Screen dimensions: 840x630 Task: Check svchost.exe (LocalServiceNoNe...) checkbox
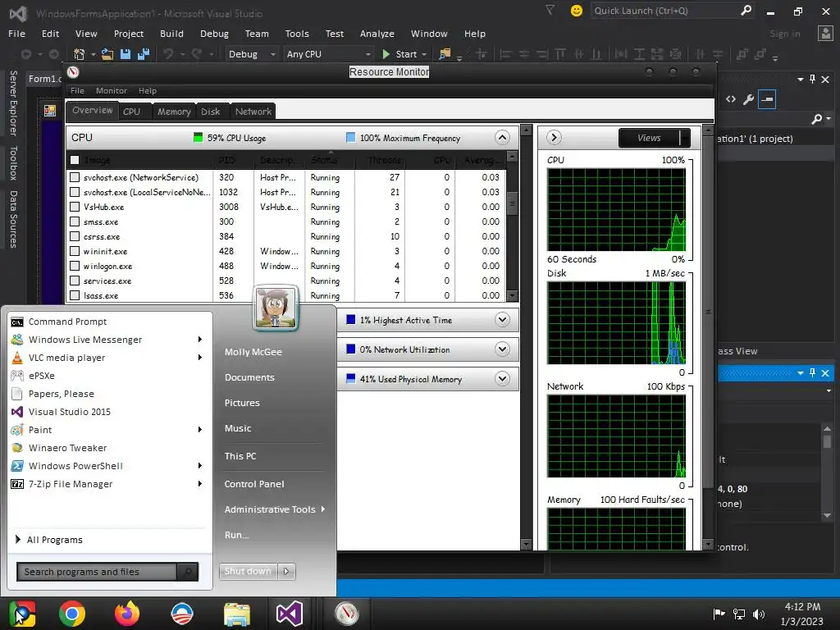[75, 192]
